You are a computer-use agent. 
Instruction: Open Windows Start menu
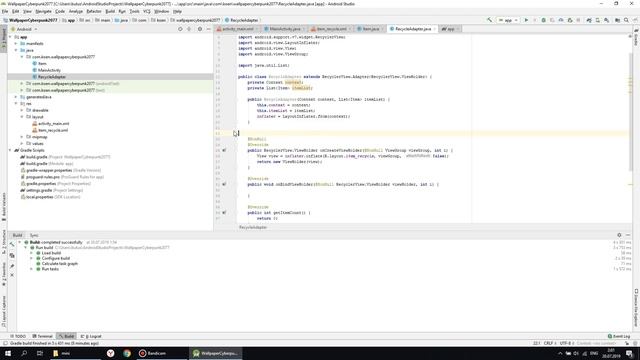click(8, 353)
